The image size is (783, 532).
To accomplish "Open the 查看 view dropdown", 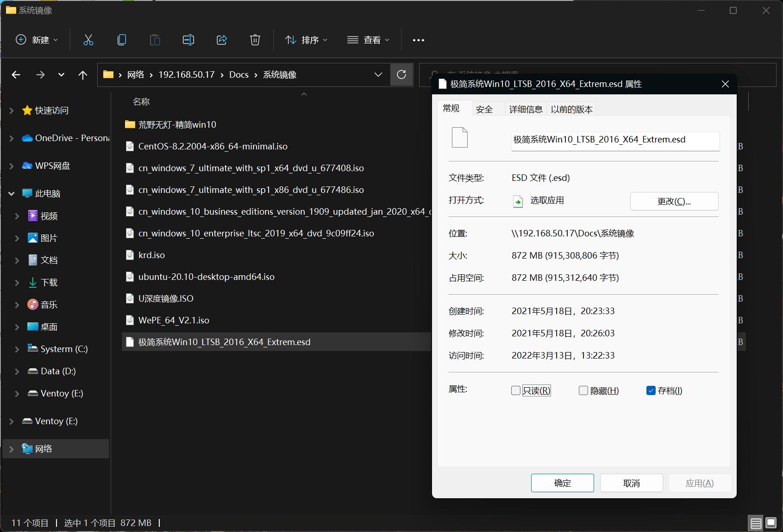I will pos(368,40).
